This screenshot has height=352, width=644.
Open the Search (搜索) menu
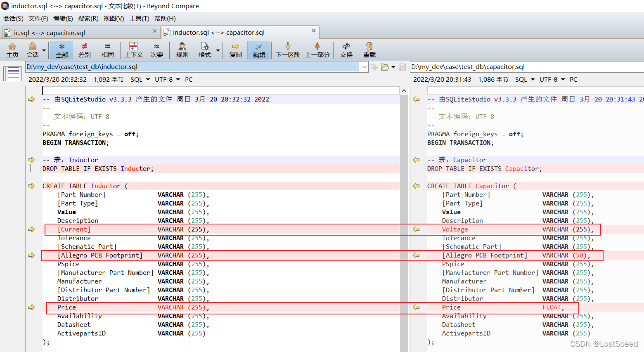point(88,18)
